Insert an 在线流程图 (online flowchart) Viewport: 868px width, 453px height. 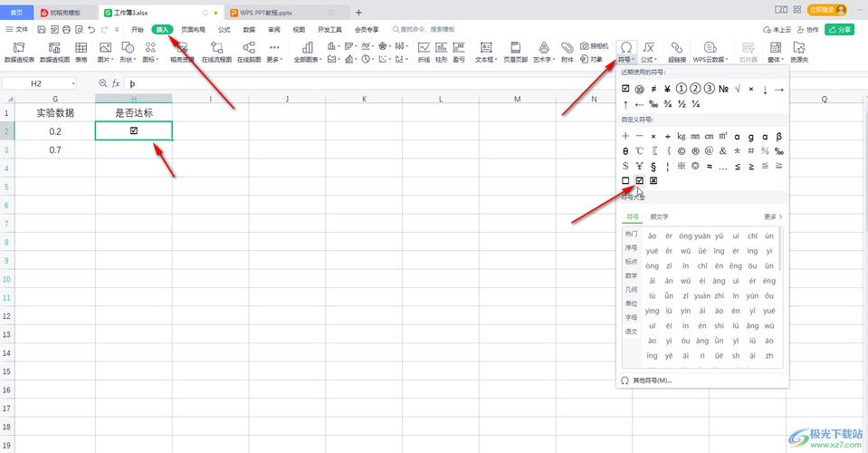tap(216, 52)
